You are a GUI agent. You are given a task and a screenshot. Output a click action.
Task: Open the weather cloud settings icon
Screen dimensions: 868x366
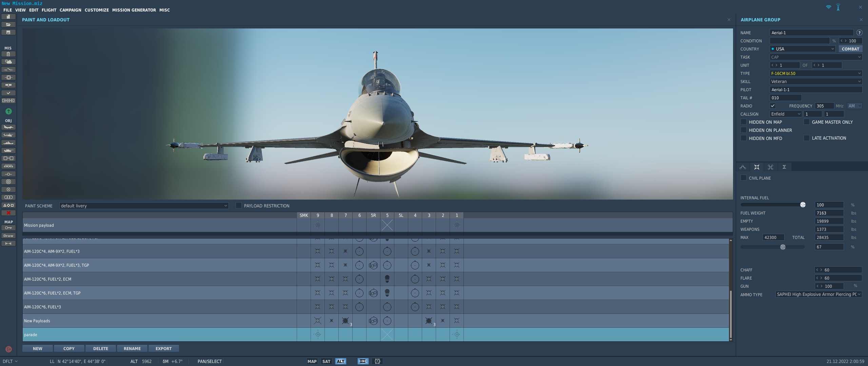pyautogui.click(x=8, y=62)
